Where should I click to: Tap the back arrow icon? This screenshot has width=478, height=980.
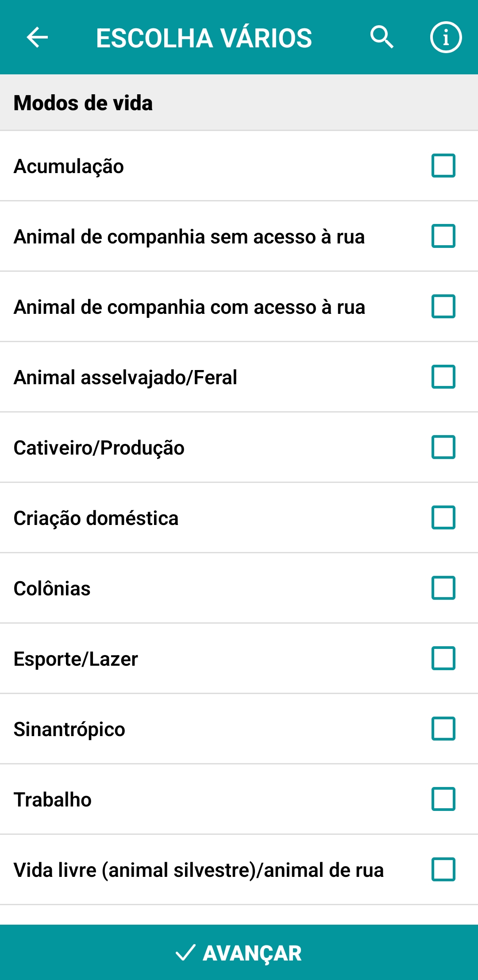[x=37, y=37]
